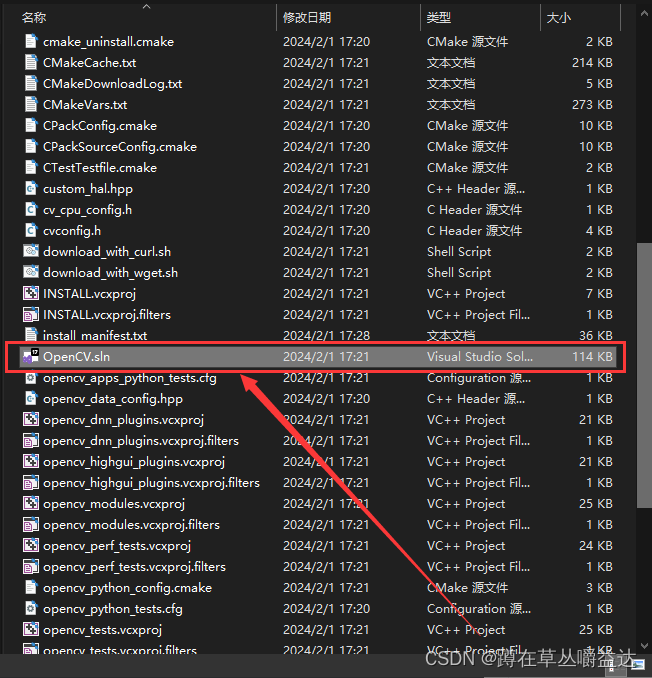Click CMake 源文件 type of CTestTestfile.cmake
The height and width of the screenshot is (678, 652).
467,168
